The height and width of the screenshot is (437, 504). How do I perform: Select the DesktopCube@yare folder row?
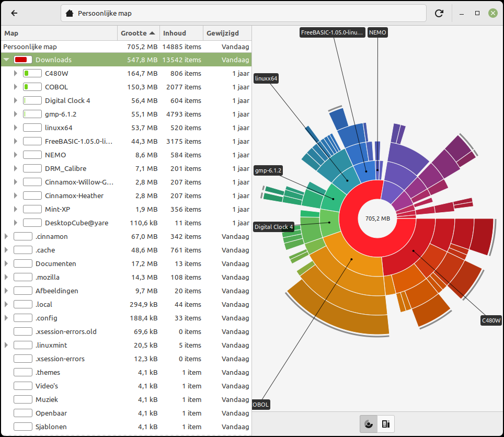(x=127, y=223)
